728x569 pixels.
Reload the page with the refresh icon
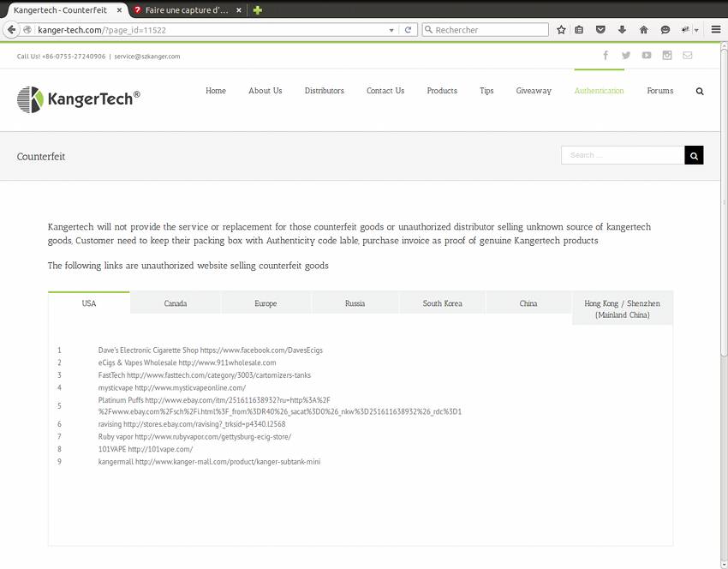[x=408, y=30]
